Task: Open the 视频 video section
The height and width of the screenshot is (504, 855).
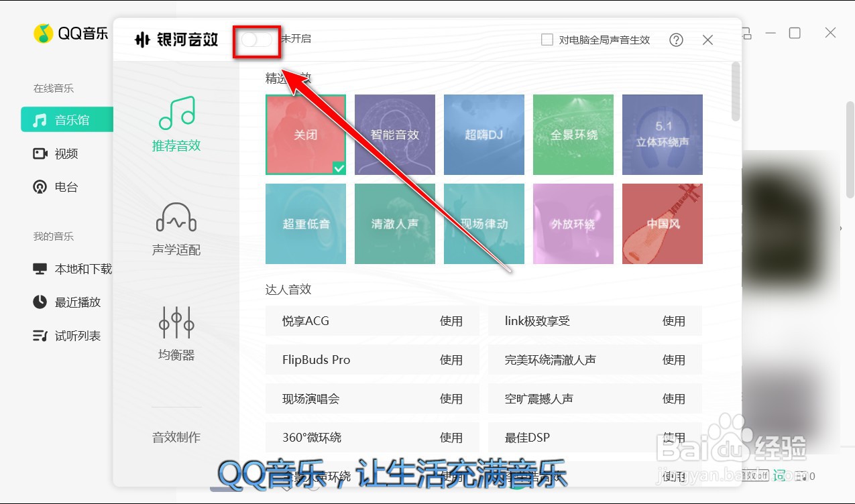Action: (66, 153)
